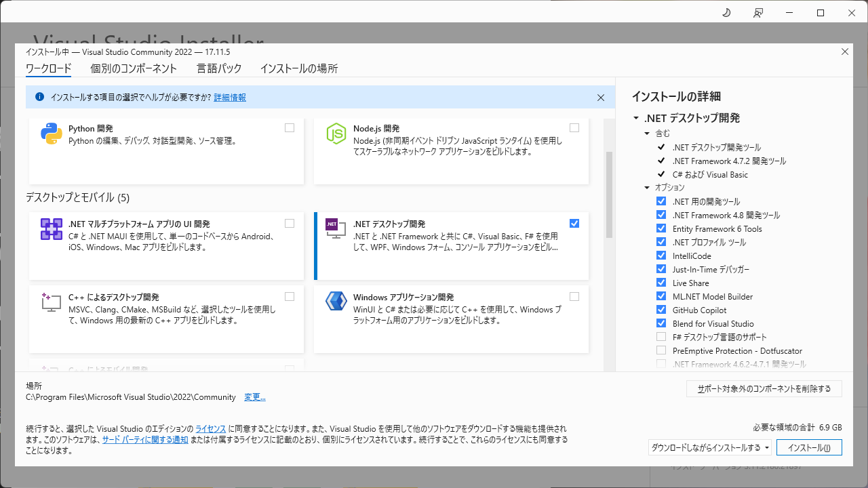Select C# および Visual Basic included item
Screen dimensions: 868x488
(710, 174)
